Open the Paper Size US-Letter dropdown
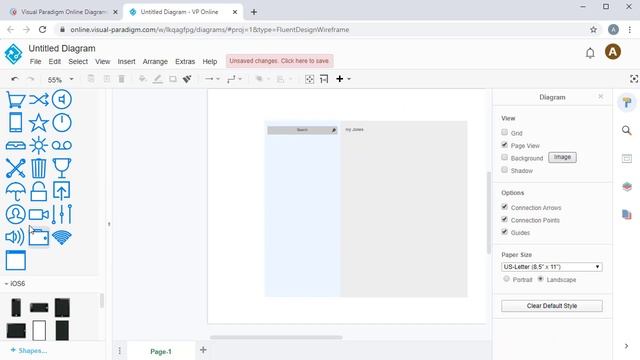Viewport: 640px width, 360px height. pyautogui.click(x=551, y=267)
